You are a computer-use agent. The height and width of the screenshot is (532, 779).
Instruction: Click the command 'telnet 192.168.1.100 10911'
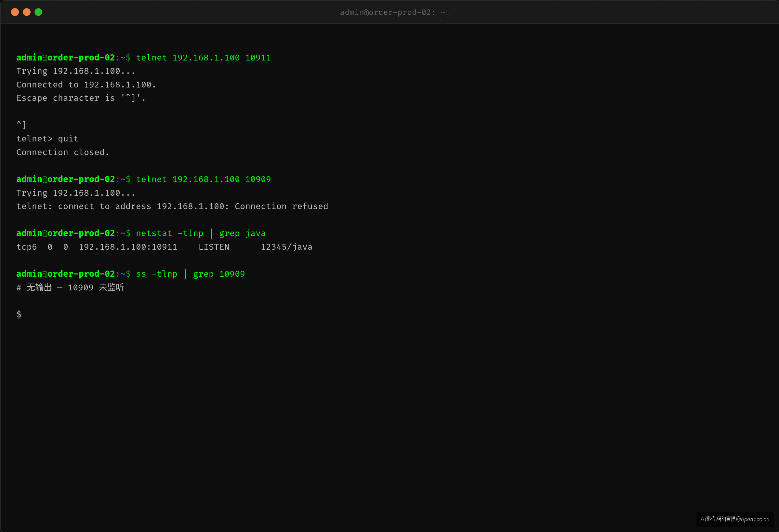[x=204, y=58]
